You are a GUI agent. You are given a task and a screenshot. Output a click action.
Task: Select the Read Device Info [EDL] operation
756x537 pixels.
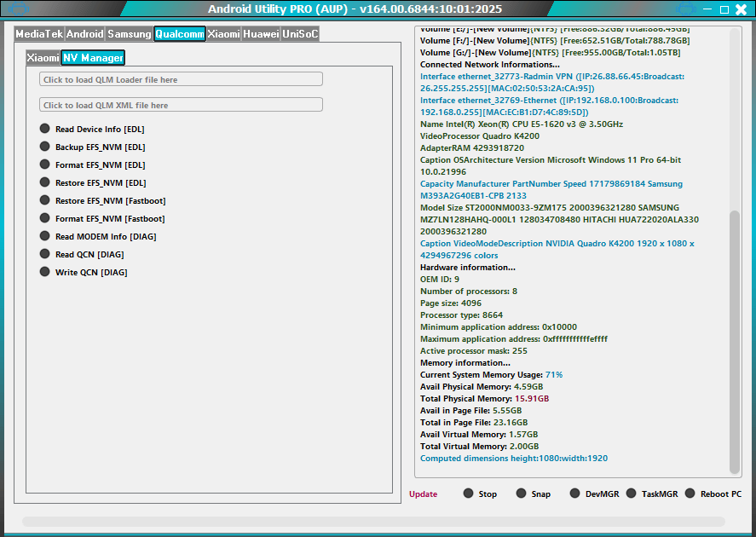93,129
